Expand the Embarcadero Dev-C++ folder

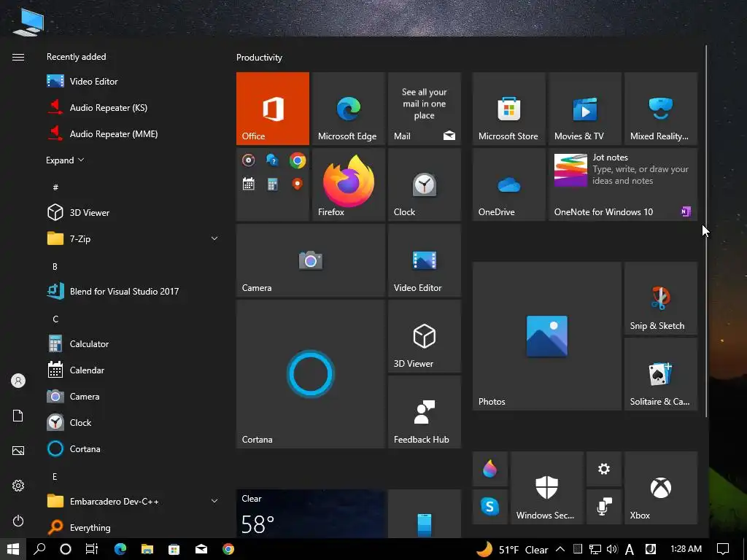coord(214,501)
